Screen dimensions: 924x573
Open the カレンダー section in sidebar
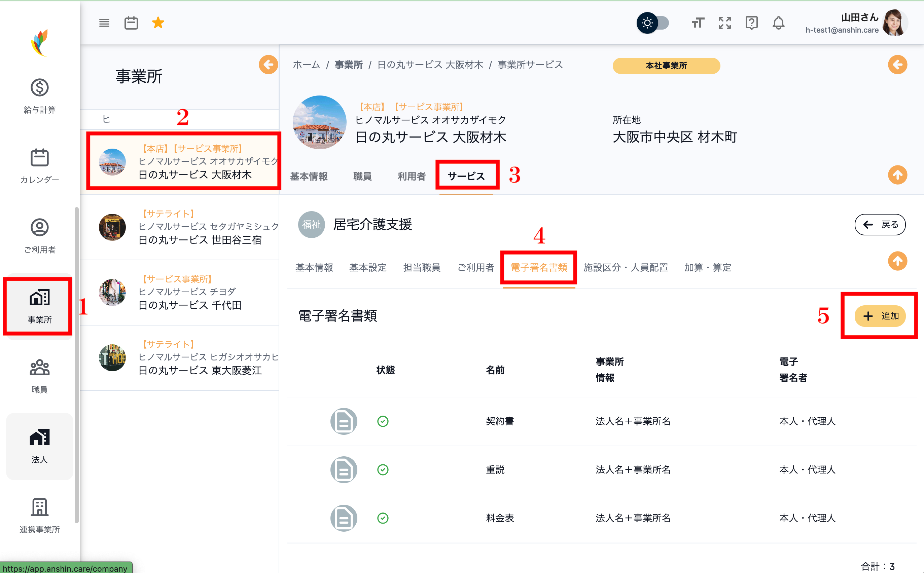tap(39, 165)
